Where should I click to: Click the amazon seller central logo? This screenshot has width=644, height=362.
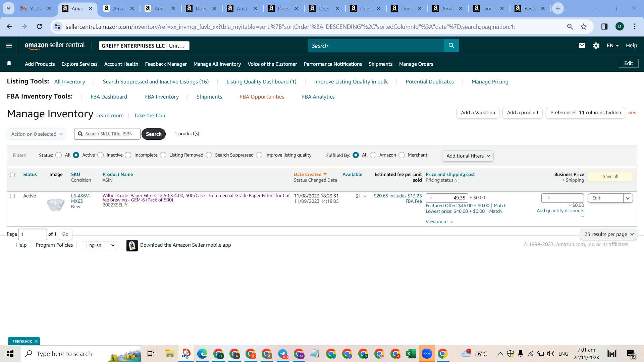[x=55, y=46]
